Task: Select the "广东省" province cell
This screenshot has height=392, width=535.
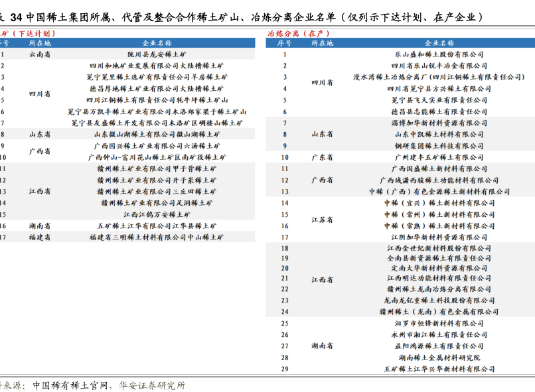Action: pos(322,157)
